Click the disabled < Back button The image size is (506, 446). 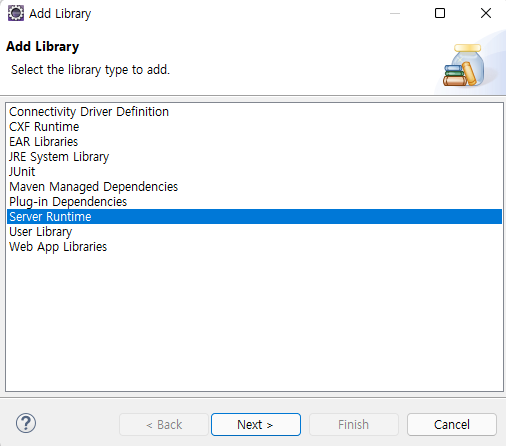(x=164, y=425)
